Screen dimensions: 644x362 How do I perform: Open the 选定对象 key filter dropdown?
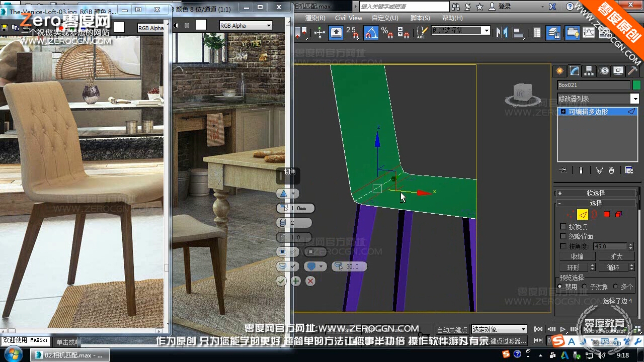[x=499, y=329]
